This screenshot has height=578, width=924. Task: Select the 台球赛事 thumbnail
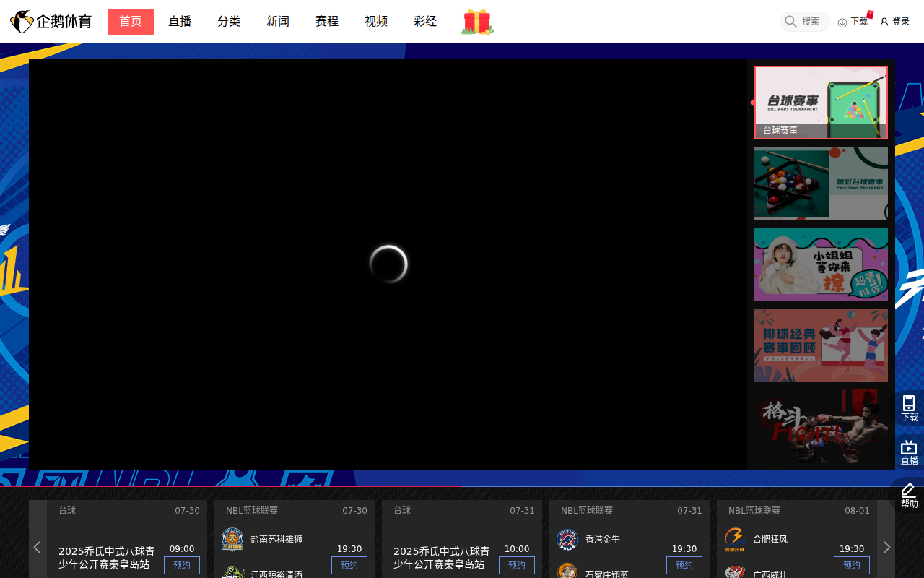click(x=821, y=103)
